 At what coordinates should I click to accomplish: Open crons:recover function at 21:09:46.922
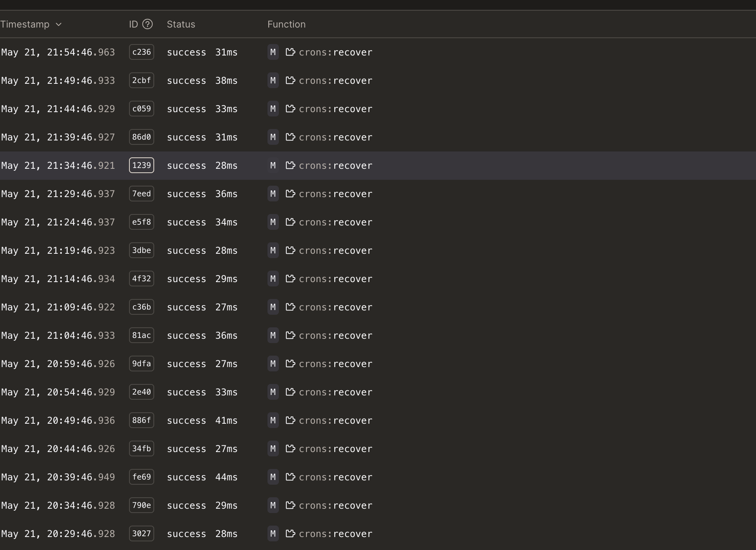(x=336, y=307)
